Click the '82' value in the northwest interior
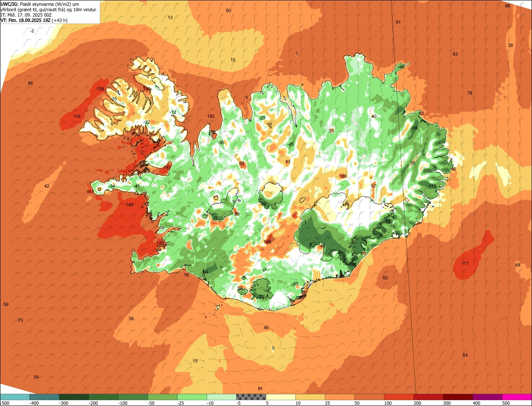This screenshot has width=532, height=406. (241, 163)
